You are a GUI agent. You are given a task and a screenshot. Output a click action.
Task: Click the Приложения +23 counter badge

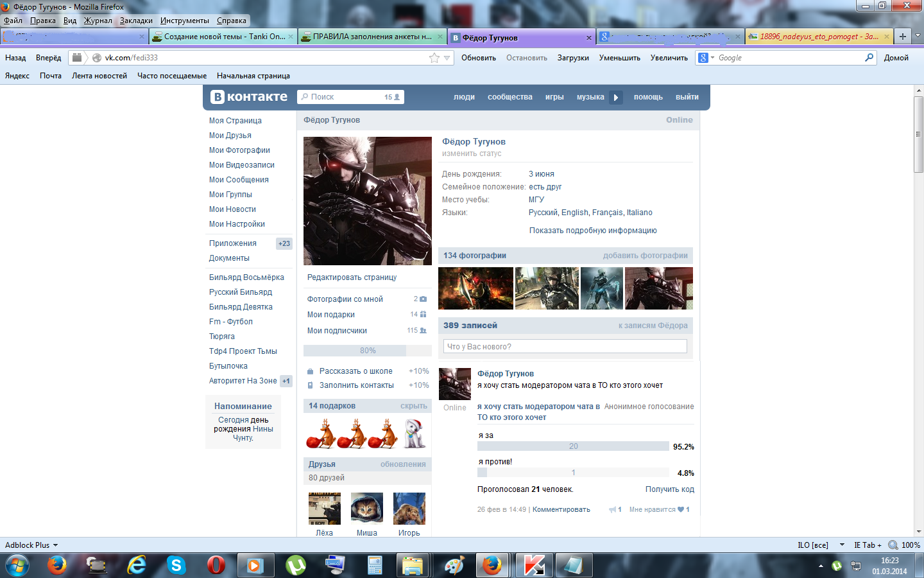(x=284, y=243)
